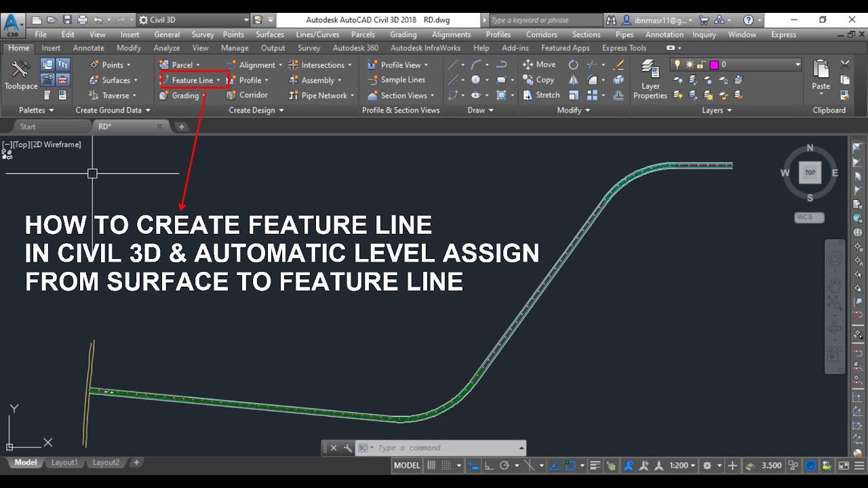
Task: Click the Grading tool
Action: point(180,96)
